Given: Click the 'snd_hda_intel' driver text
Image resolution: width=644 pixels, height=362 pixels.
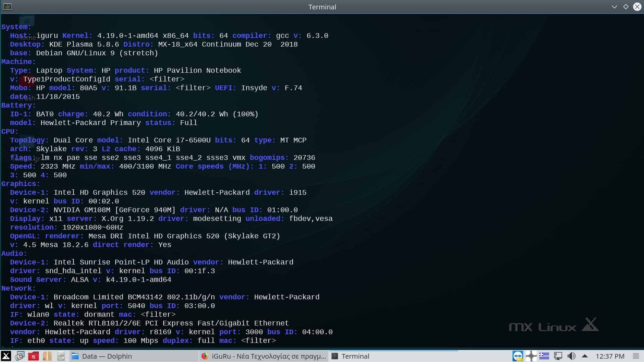Looking at the screenshot, I should 73,271.
